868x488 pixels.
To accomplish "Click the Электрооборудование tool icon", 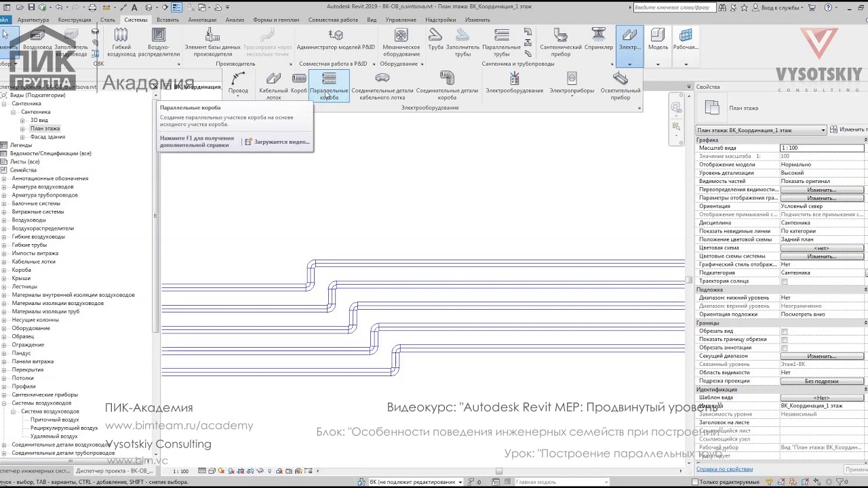I will [515, 83].
